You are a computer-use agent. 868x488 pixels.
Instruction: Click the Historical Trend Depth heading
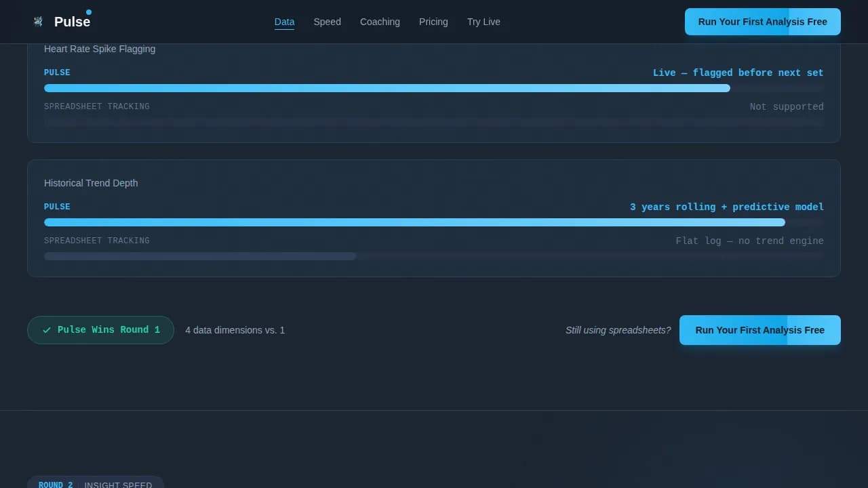pyautogui.click(x=91, y=183)
